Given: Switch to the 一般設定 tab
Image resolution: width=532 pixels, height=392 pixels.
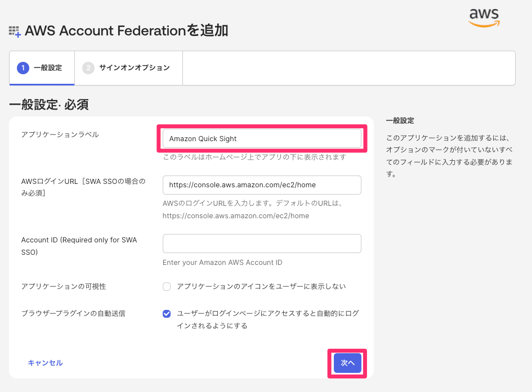Looking at the screenshot, I should click(47, 68).
